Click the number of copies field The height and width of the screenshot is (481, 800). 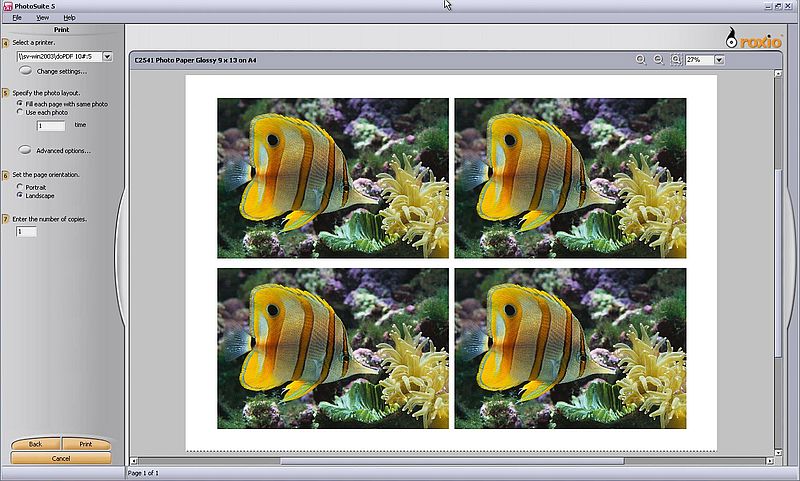pyautogui.click(x=26, y=232)
